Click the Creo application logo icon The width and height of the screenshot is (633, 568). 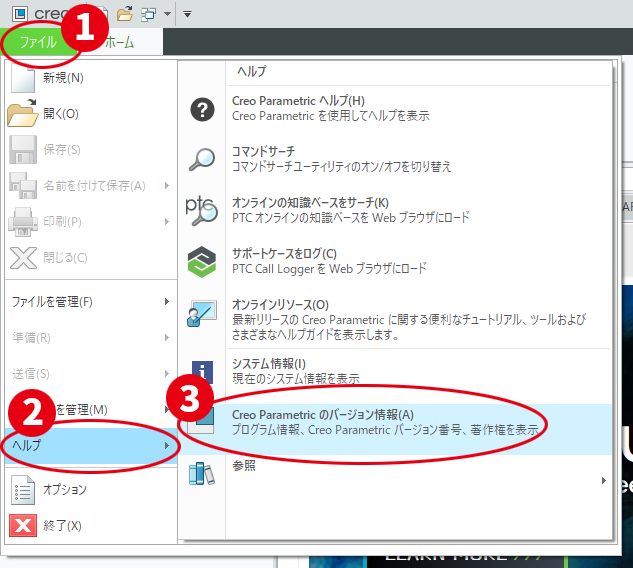pos(19,14)
